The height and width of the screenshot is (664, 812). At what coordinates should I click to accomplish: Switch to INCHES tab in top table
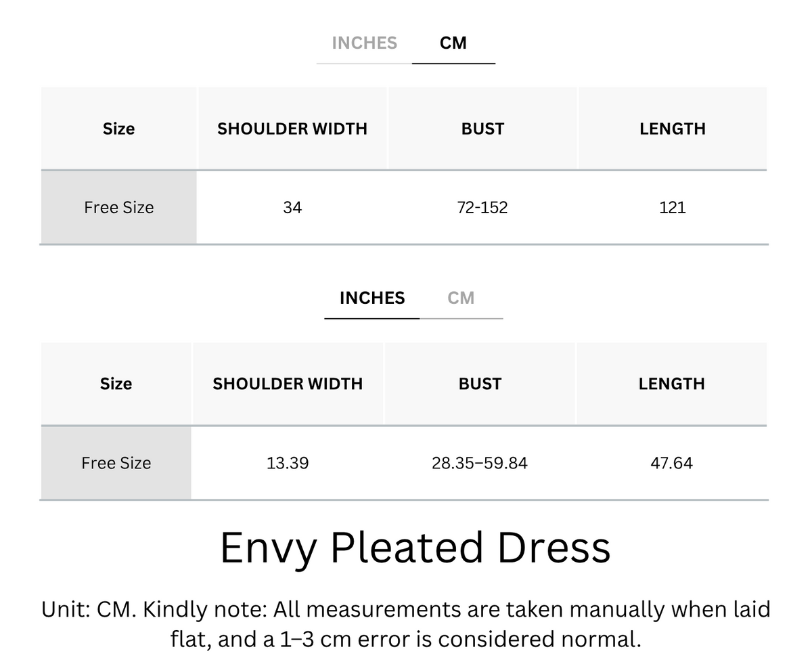[364, 43]
